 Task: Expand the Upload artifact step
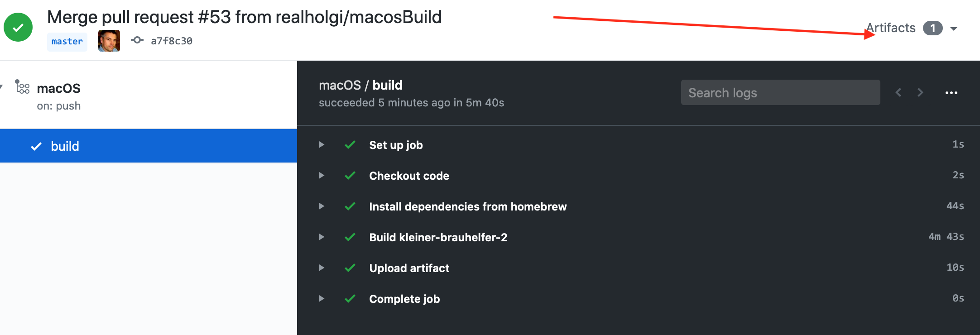click(x=322, y=268)
